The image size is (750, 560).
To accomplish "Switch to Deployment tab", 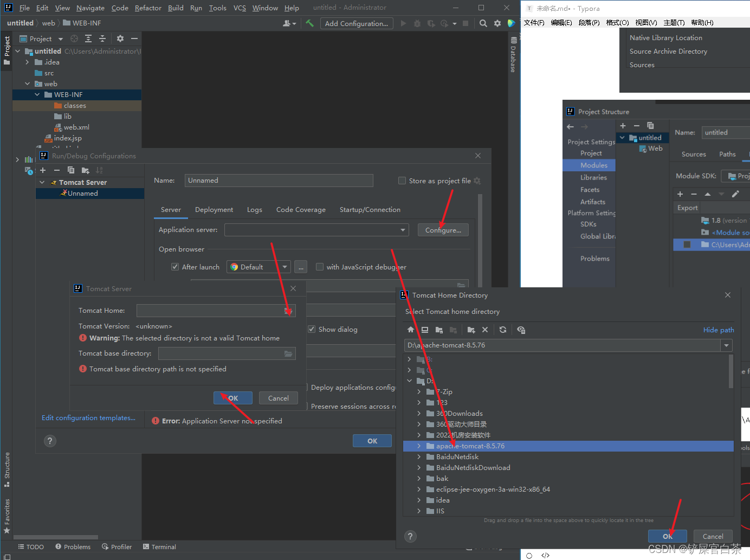I will [214, 210].
